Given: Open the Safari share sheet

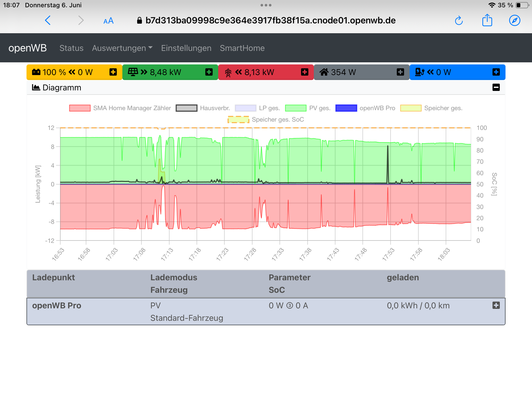Looking at the screenshot, I should [x=487, y=20].
